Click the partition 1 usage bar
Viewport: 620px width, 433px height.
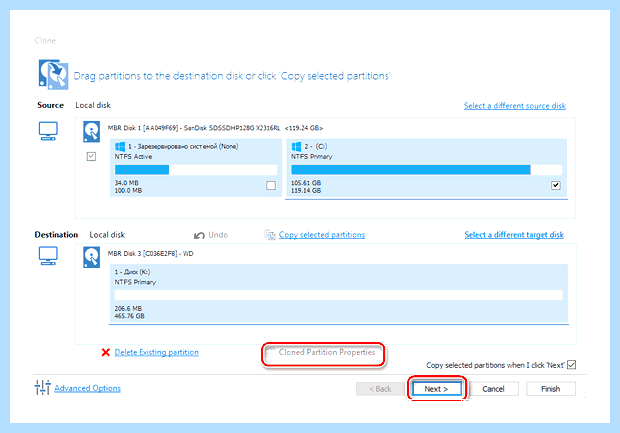coord(196,170)
